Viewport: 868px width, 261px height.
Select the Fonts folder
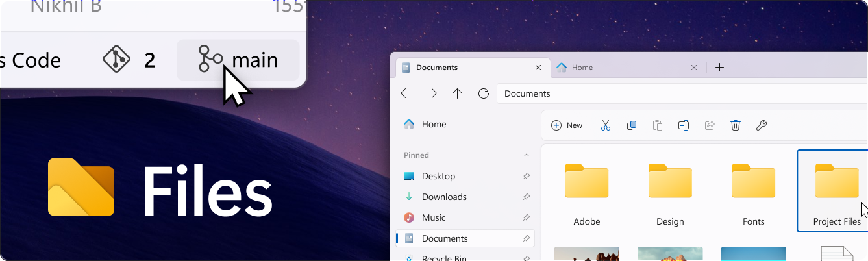pyautogui.click(x=753, y=191)
